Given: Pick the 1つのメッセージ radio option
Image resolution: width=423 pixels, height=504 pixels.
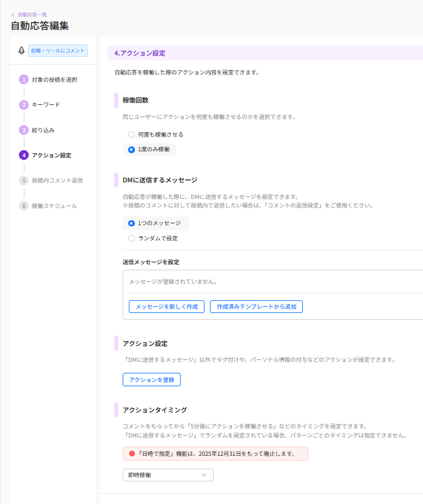Looking at the screenshot, I should coord(131,223).
